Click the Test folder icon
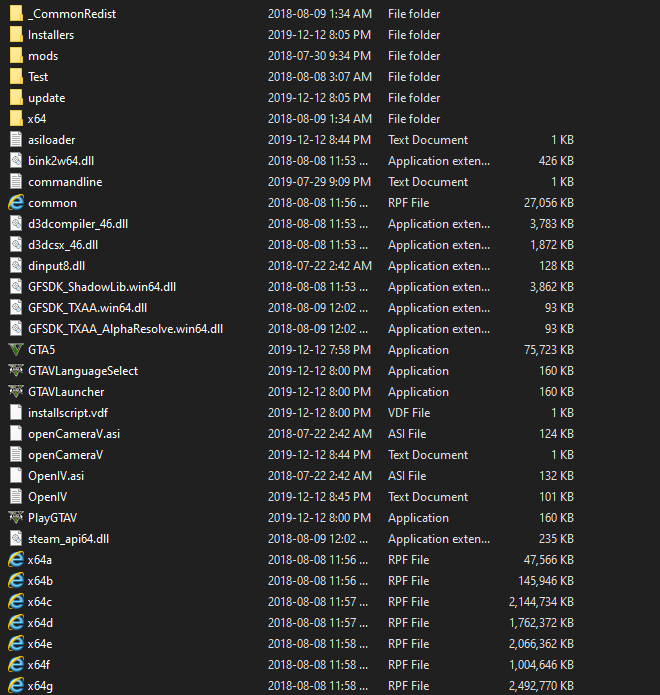Viewport: 660px width, 695px height. click(x=16, y=77)
